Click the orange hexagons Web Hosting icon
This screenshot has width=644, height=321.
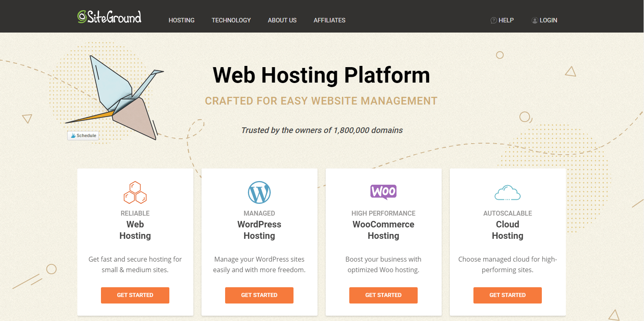(135, 192)
